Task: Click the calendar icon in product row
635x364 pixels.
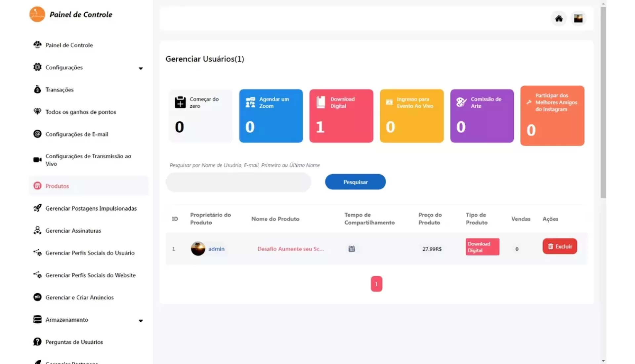Action: tap(352, 249)
